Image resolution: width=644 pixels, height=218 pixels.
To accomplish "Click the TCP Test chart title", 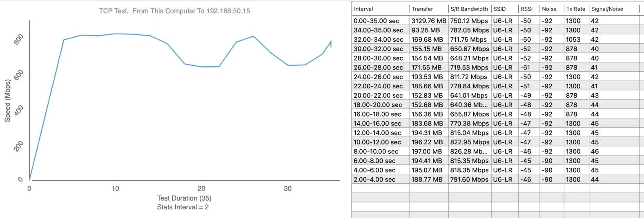I will coord(174,11).
